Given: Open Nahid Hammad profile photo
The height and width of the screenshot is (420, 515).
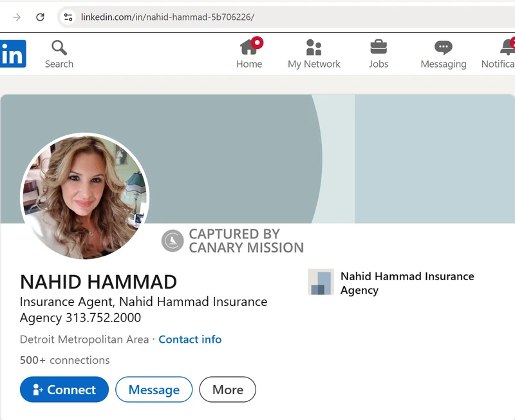Looking at the screenshot, I should pos(85,196).
